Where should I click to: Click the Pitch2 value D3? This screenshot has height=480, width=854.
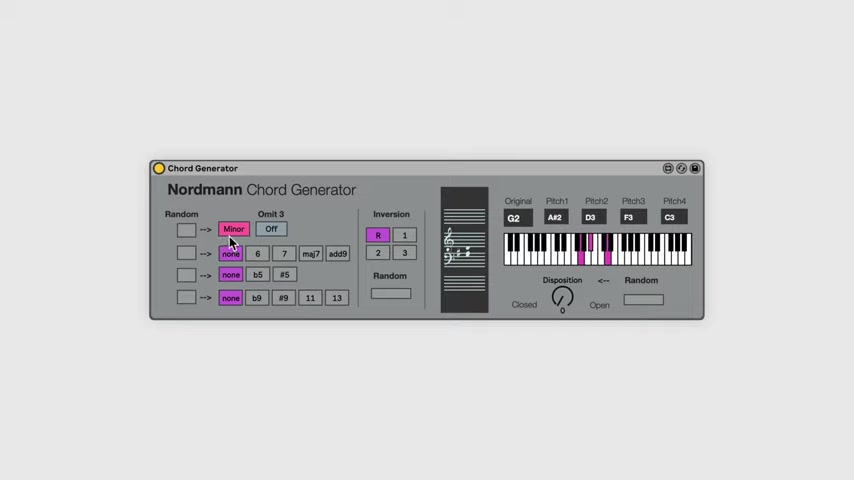[x=594, y=217]
